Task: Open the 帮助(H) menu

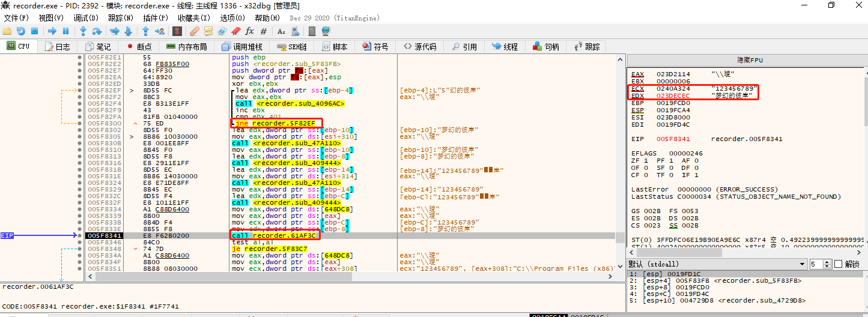Action: pos(267,18)
